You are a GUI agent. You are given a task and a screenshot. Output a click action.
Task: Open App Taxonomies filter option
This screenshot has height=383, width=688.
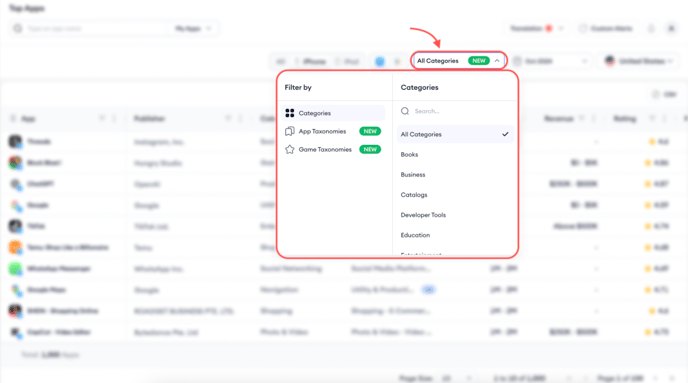[333, 131]
